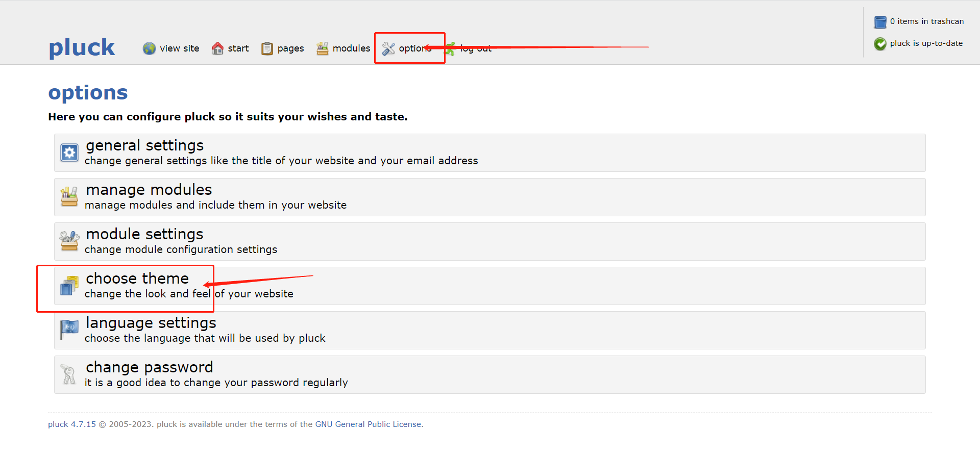Click the pluck 4.7.15 footer link

point(72,424)
